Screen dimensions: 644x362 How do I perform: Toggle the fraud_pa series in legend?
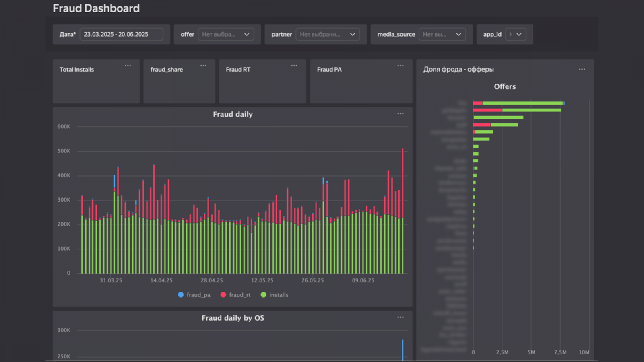[x=198, y=295]
